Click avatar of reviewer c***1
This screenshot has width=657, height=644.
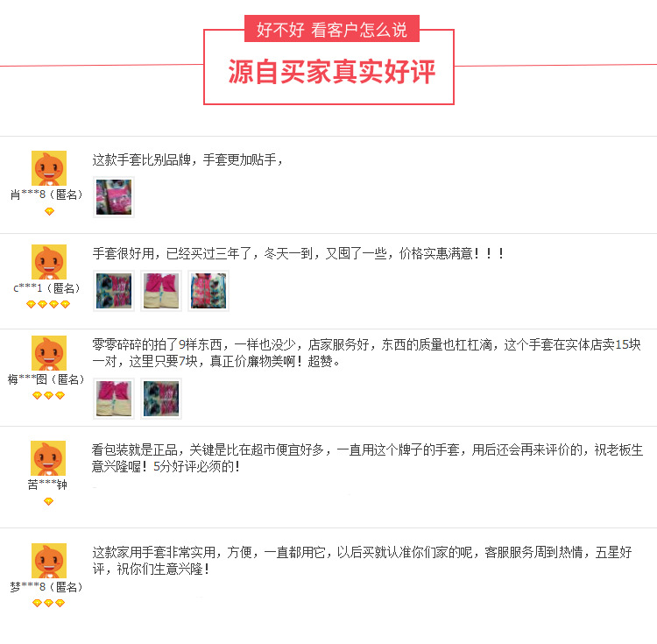click(49, 262)
